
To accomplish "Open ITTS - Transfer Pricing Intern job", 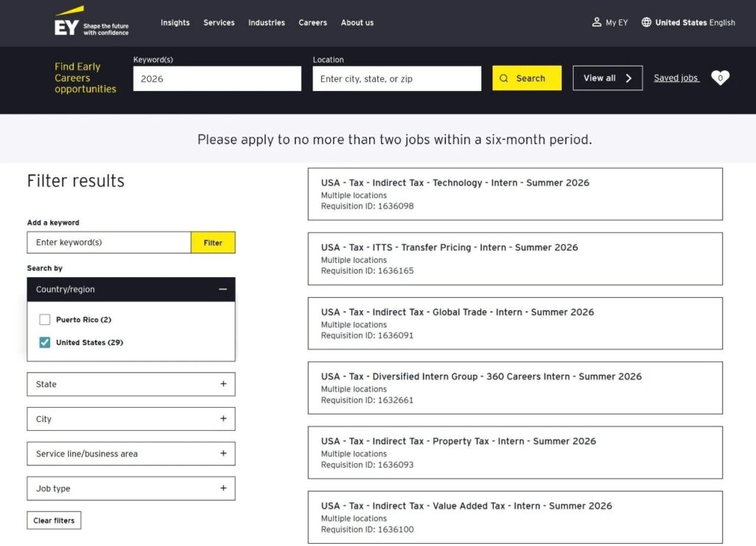I will pyautogui.click(x=515, y=259).
